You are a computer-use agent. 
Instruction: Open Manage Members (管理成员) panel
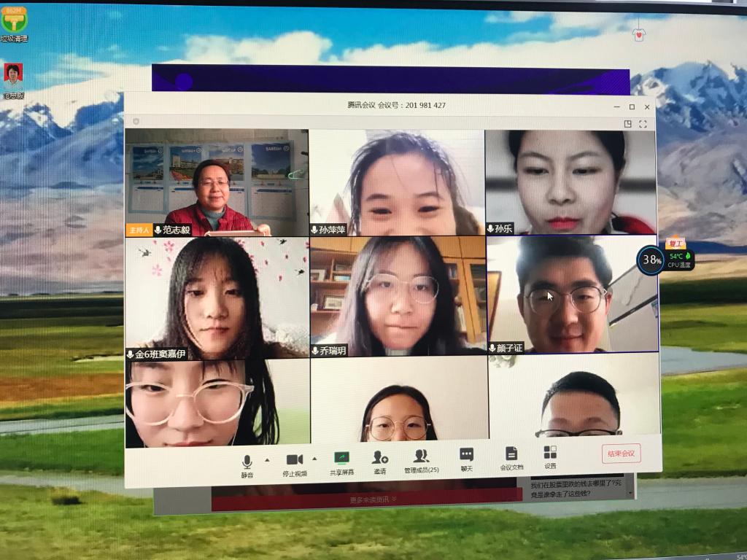(422, 456)
